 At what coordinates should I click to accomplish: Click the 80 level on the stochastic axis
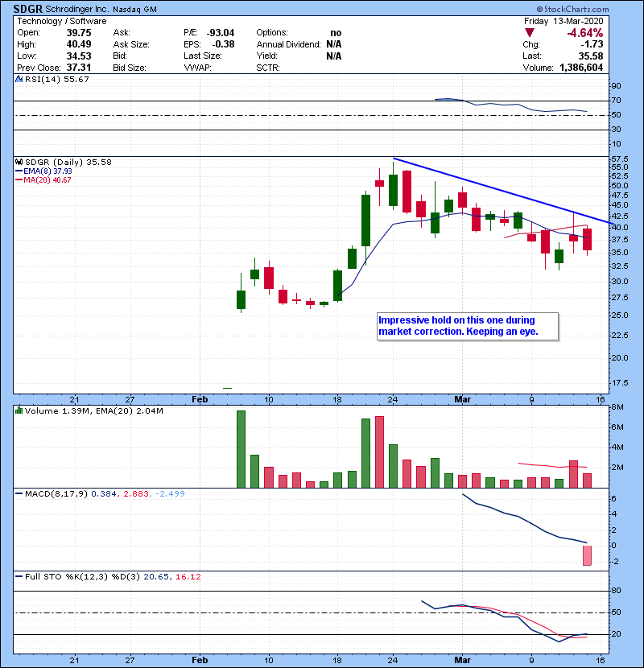click(x=616, y=591)
